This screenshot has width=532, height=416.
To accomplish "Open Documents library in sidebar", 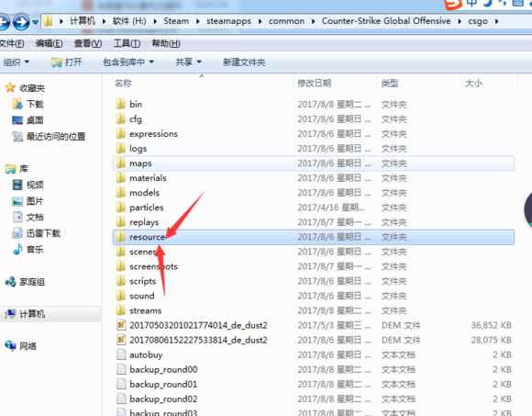I will (28, 217).
